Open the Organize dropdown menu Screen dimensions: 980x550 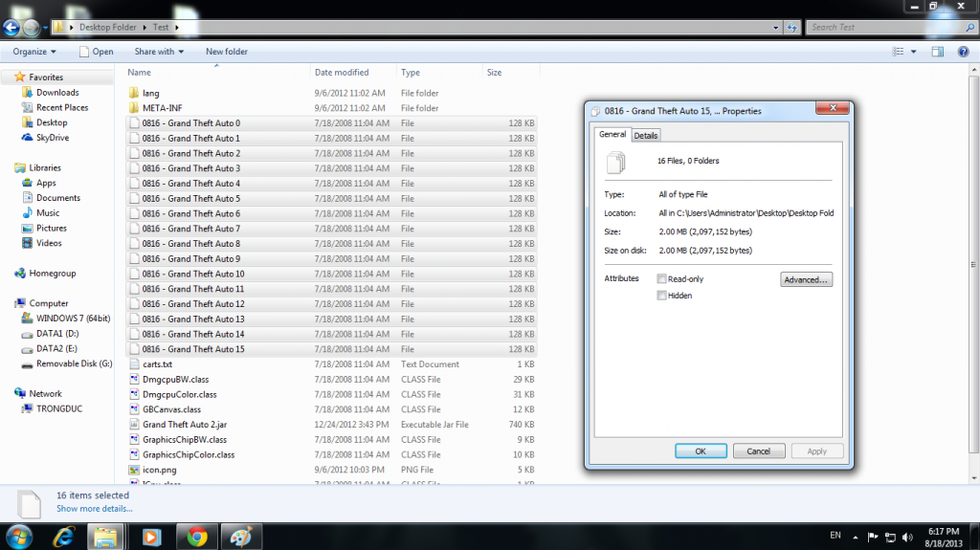pyautogui.click(x=34, y=52)
